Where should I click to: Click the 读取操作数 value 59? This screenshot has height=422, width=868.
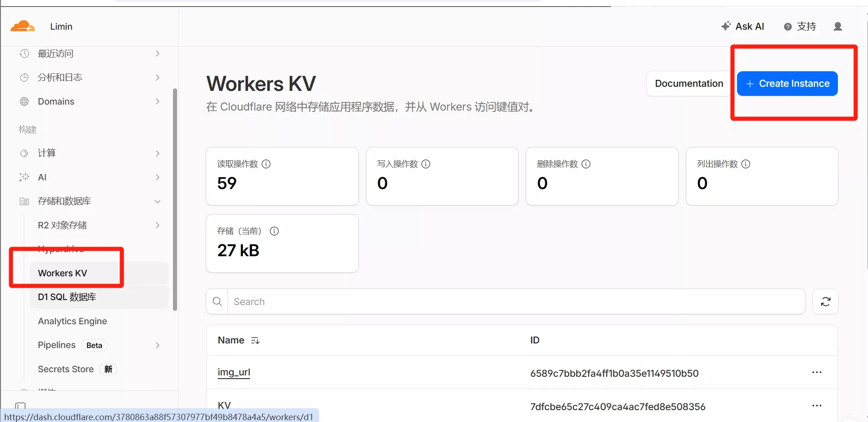click(227, 183)
